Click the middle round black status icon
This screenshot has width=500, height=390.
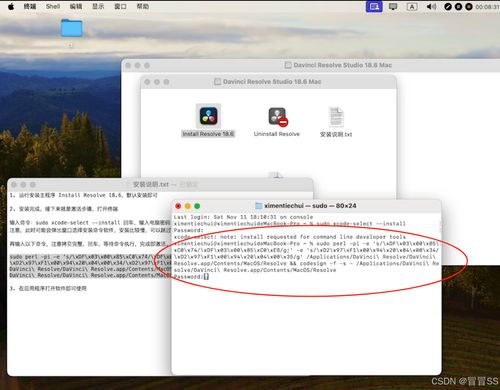pyautogui.click(x=458, y=7)
